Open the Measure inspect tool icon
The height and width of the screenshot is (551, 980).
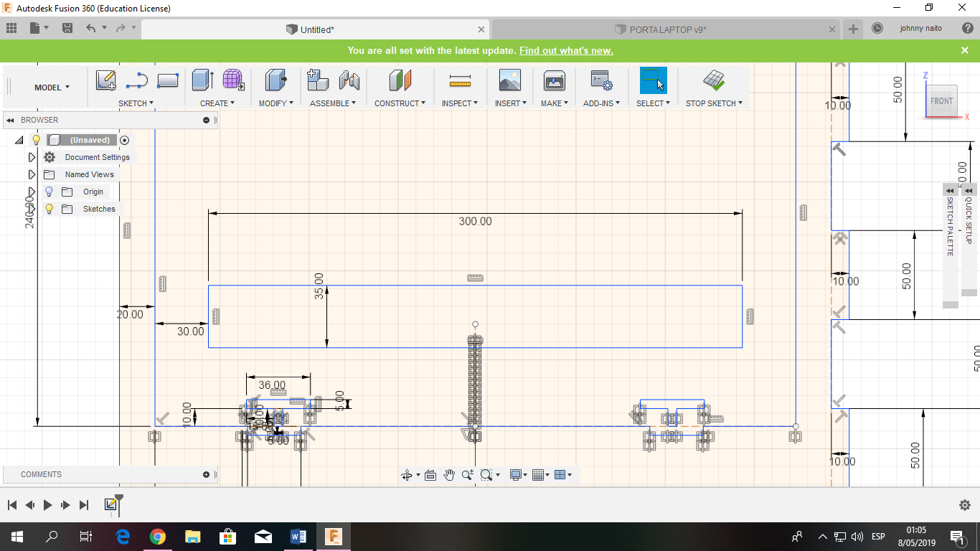coord(460,80)
